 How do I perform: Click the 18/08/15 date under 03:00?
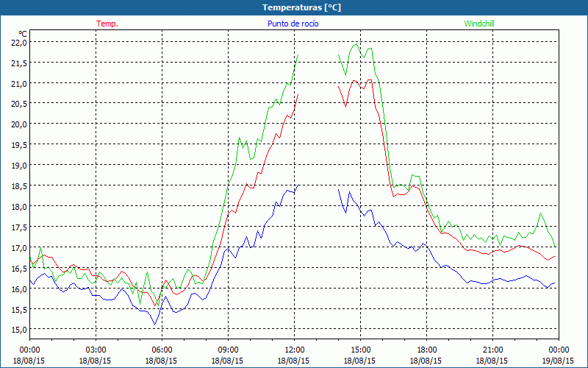click(x=95, y=361)
